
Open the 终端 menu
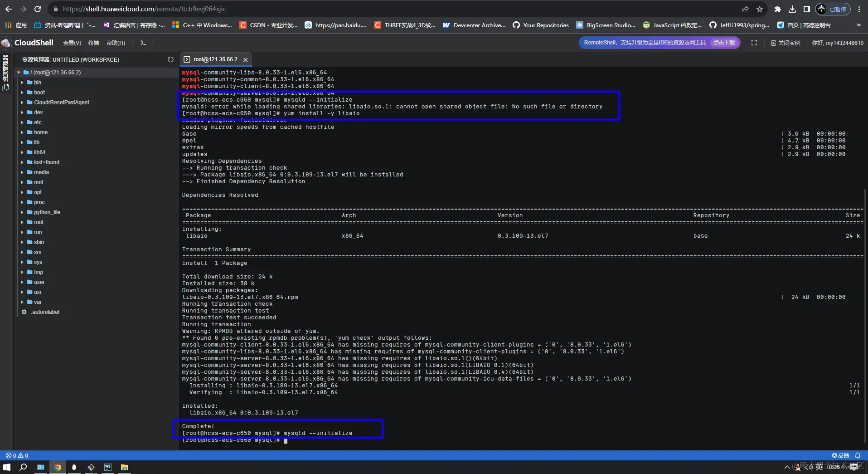pyautogui.click(x=94, y=43)
